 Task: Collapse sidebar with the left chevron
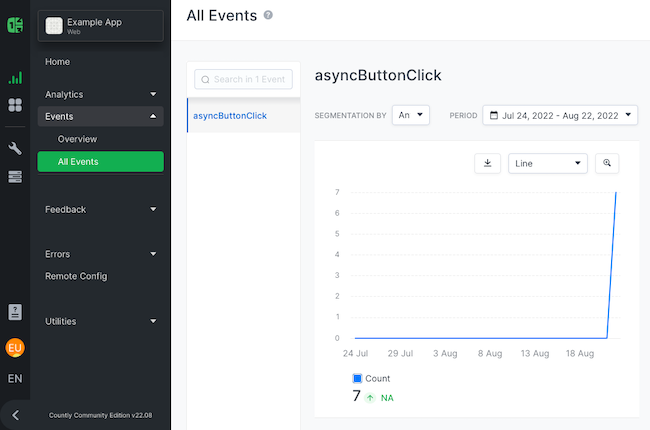click(15, 415)
